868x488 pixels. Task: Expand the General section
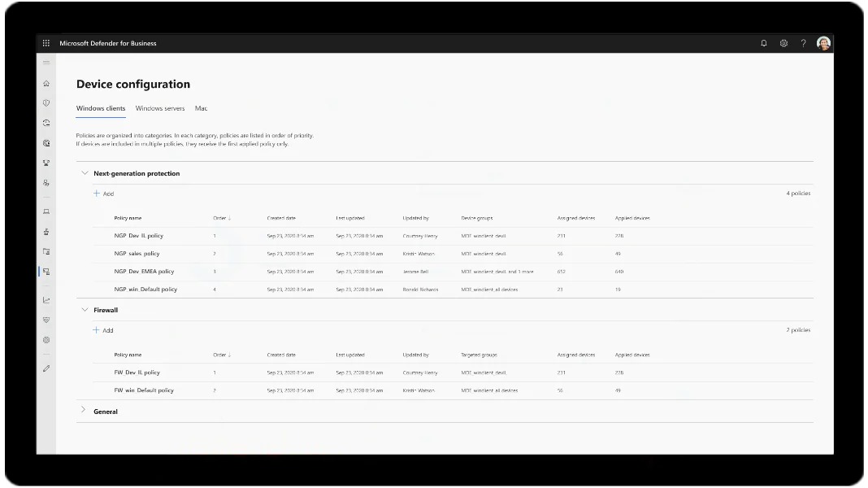(82, 411)
